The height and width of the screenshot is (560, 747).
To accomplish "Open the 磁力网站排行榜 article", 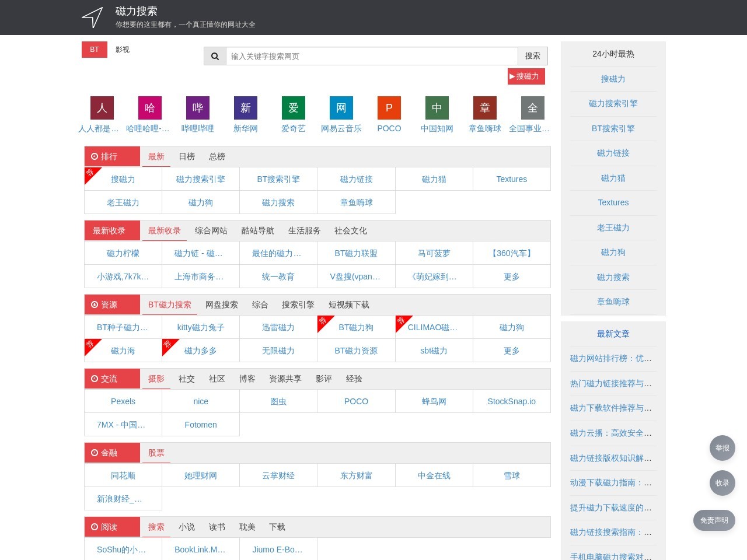I will (x=611, y=358).
